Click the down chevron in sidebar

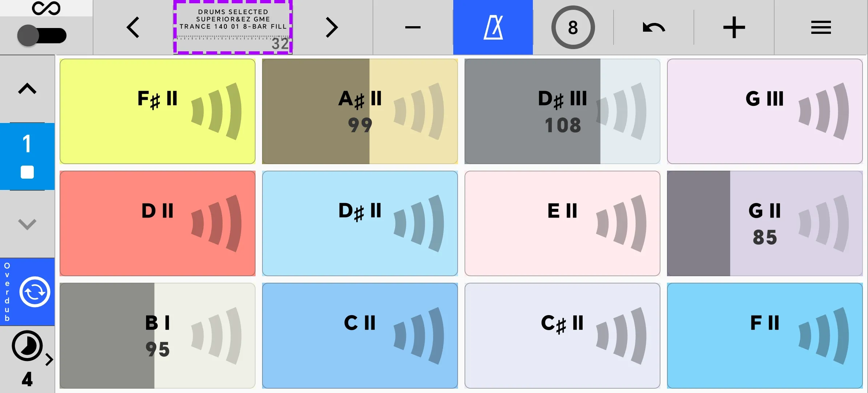click(27, 224)
